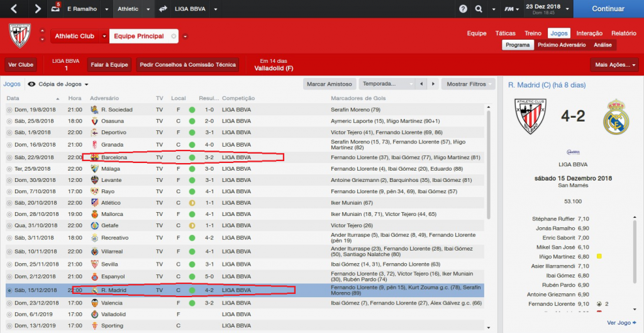Open the Próximo Adversário sub-tab
644x333 pixels.
pos(562,45)
